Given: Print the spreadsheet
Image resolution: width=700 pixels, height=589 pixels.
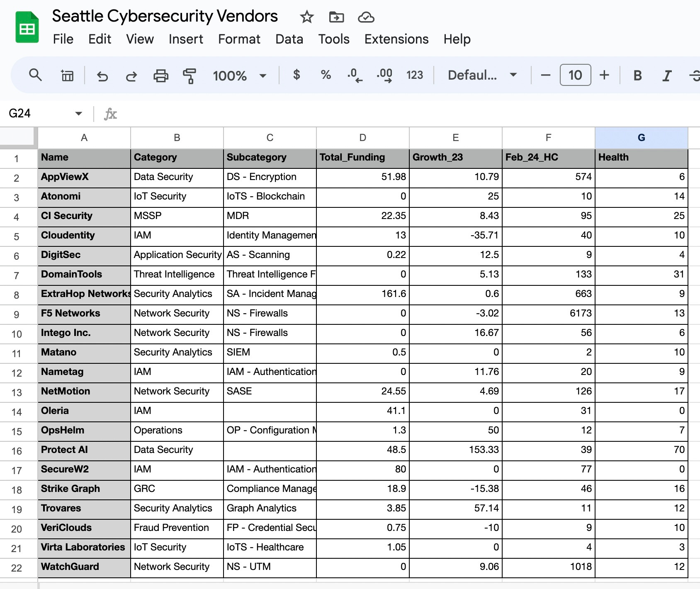Looking at the screenshot, I should [x=161, y=75].
